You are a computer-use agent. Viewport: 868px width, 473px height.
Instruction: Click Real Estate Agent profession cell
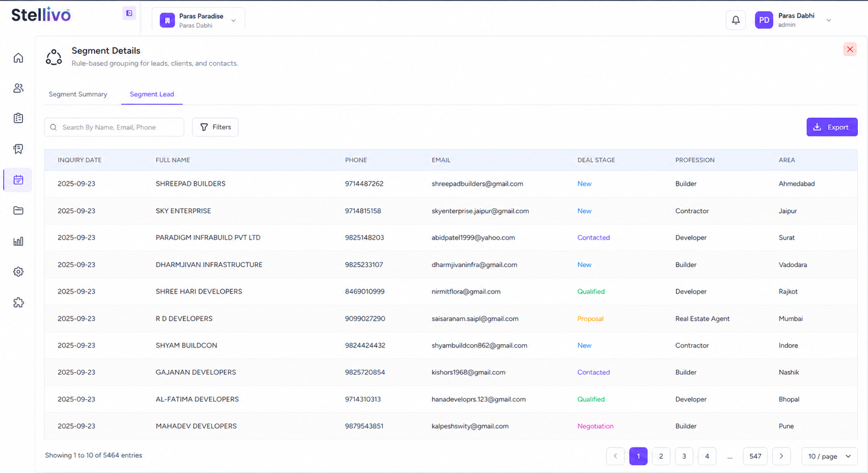click(702, 319)
